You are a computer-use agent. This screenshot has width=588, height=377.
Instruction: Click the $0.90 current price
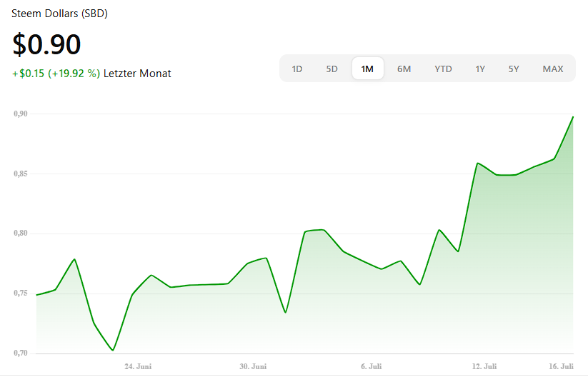point(46,44)
